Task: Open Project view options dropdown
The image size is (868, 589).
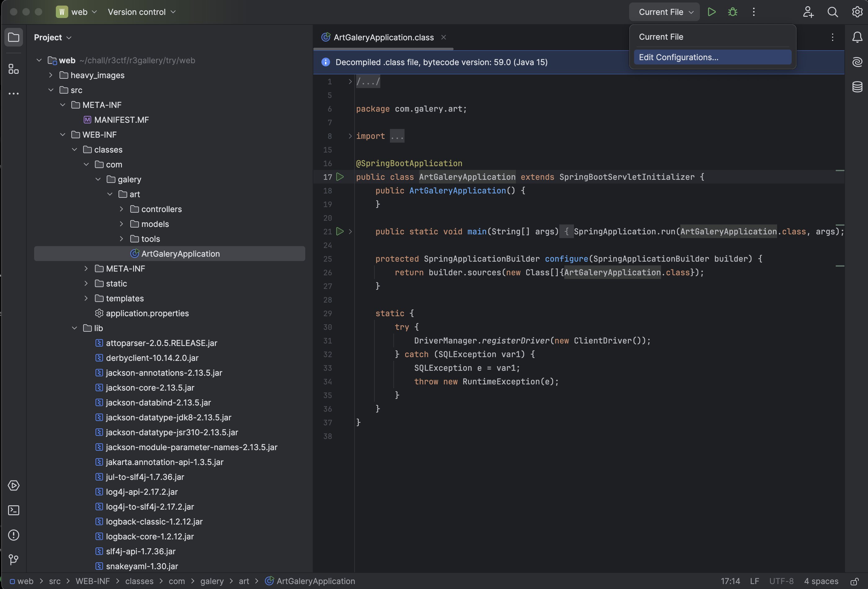Action: pos(52,37)
